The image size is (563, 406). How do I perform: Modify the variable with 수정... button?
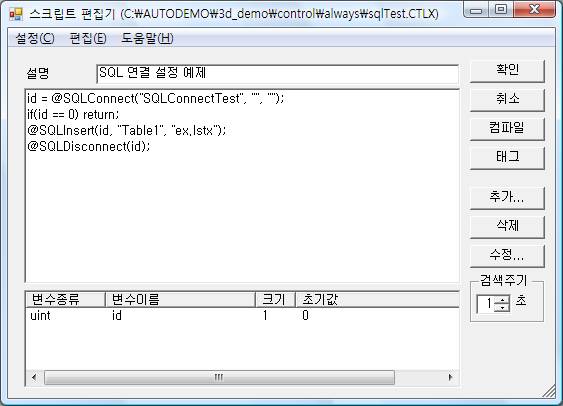(x=507, y=256)
